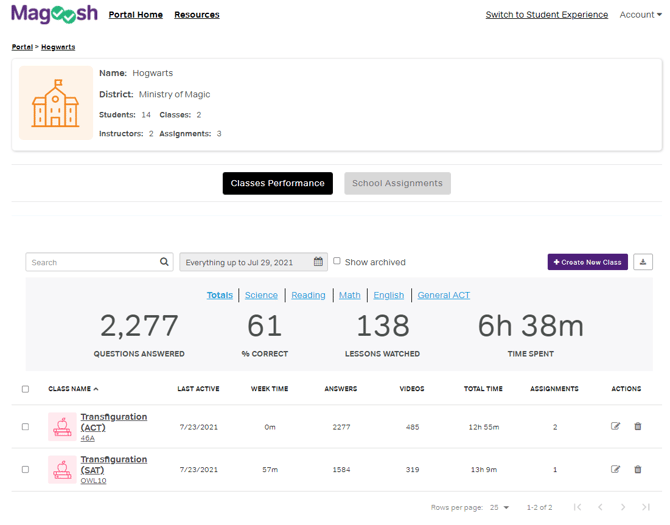Open the calendar icon in date field
Image resolution: width=670 pixels, height=525 pixels.
point(318,262)
